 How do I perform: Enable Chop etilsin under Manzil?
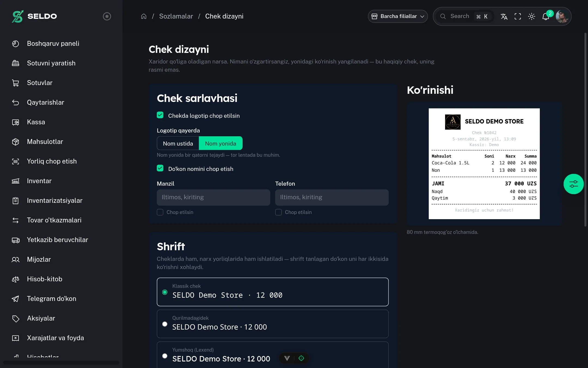coord(160,212)
